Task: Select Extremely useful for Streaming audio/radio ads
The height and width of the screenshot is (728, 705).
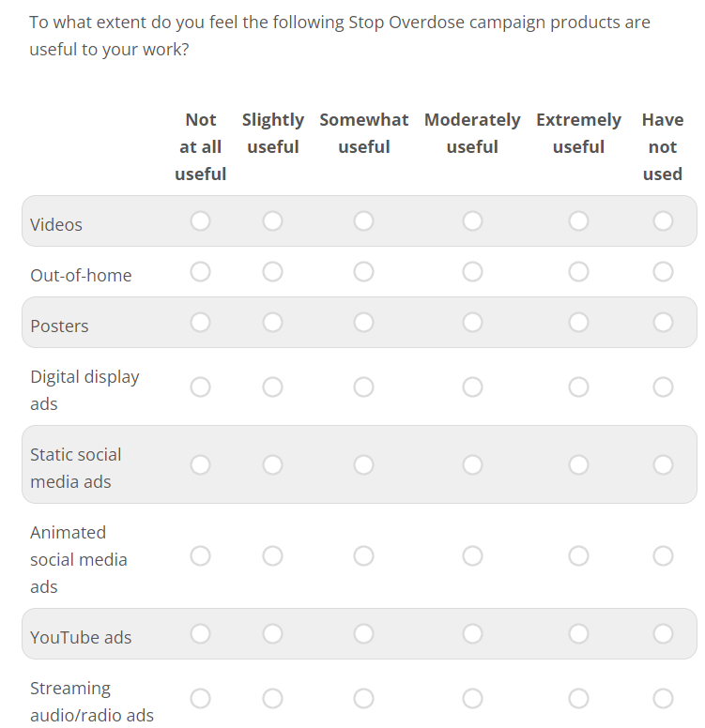Action: pos(578,698)
